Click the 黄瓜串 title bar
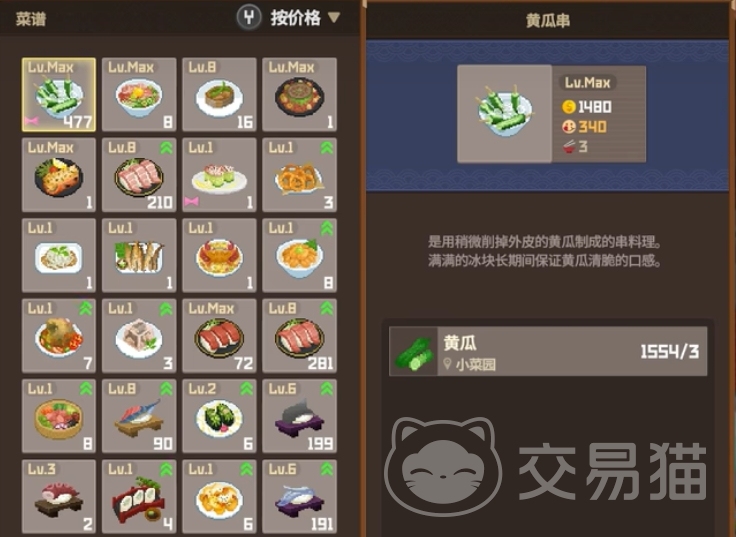Image resolution: width=736 pixels, height=537 pixels. tap(548, 21)
